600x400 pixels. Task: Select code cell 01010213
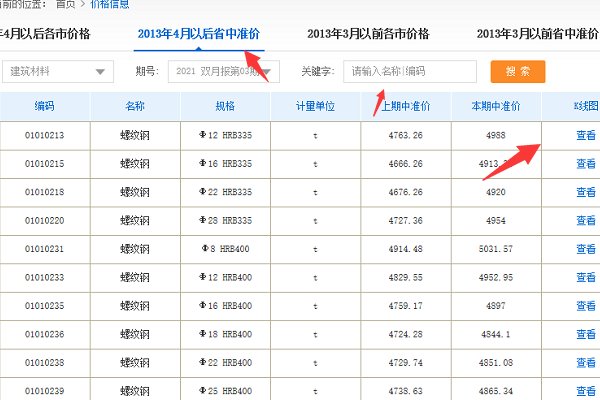coord(44,135)
